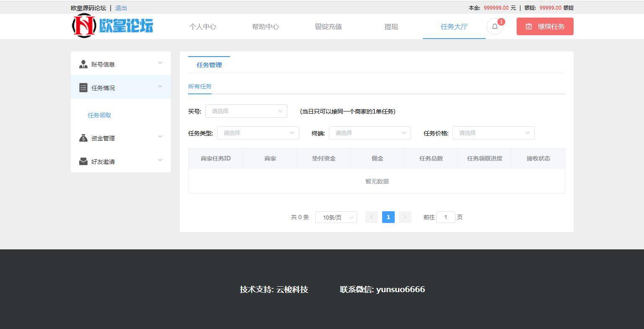Open the 任务类型 dropdown

[258, 132]
